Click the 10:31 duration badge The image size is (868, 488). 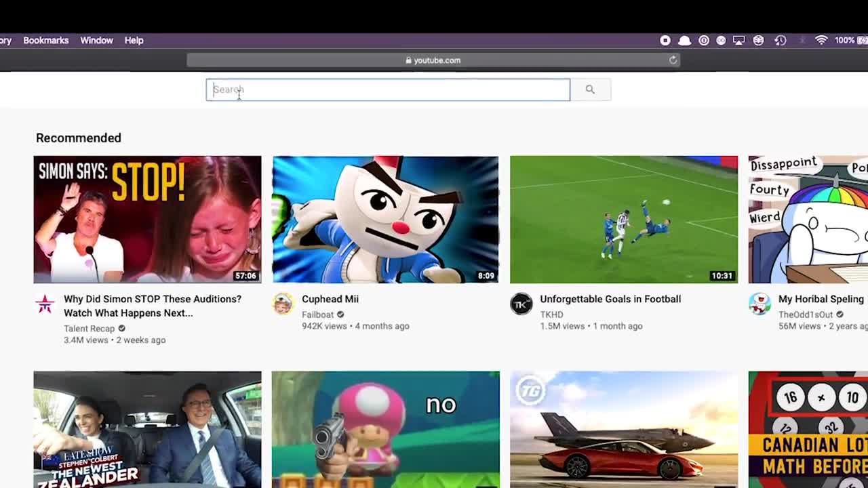(x=722, y=276)
